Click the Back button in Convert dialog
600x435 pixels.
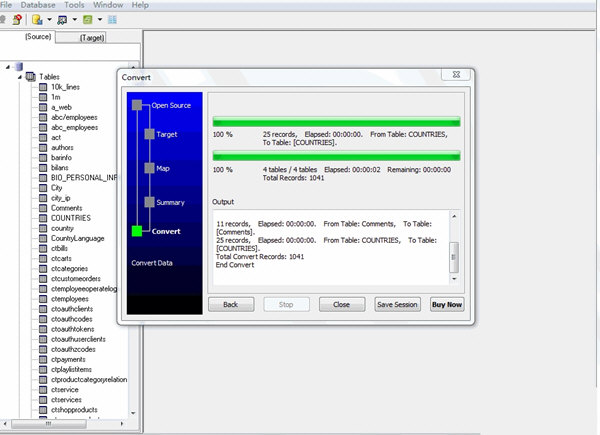coord(231,305)
